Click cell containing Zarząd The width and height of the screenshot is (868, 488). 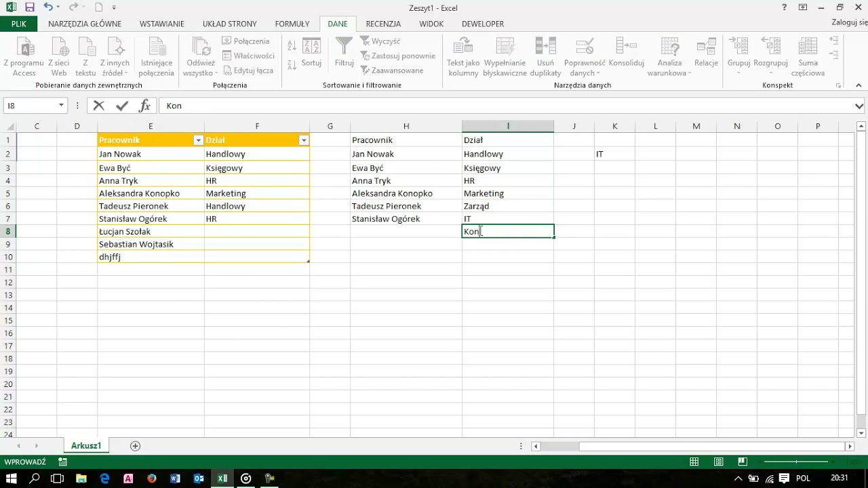pyautogui.click(x=508, y=206)
